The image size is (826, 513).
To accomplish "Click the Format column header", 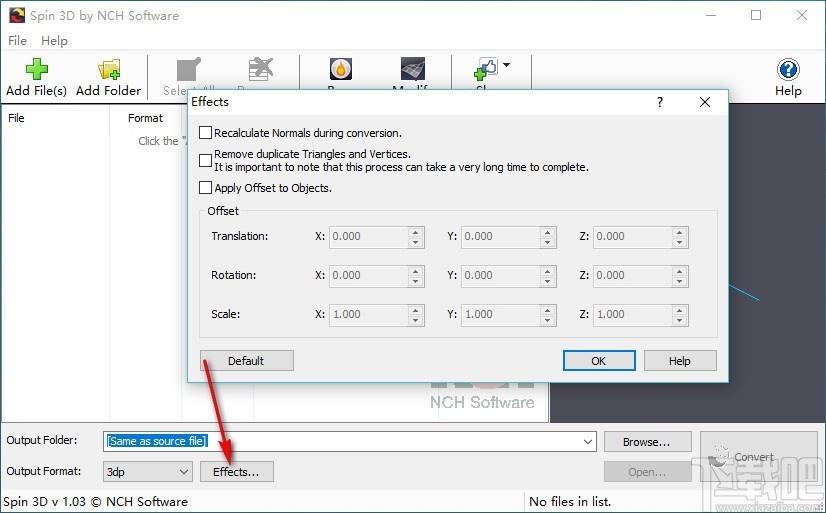I will (145, 118).
